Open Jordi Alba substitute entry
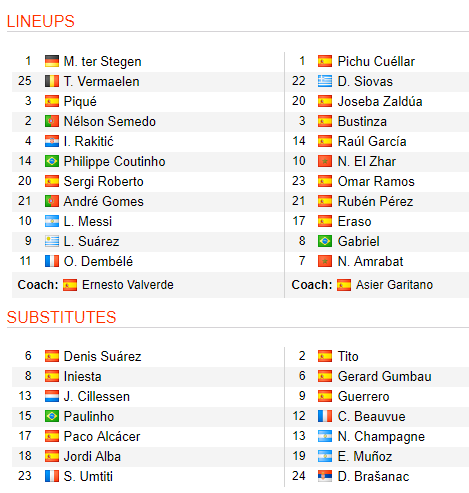Screen dimensions: 469x493 pyautogui.click(x=92, y=456)
